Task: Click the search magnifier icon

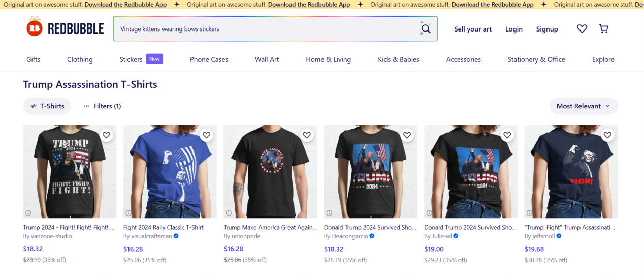Action: (x=426, y=28)
